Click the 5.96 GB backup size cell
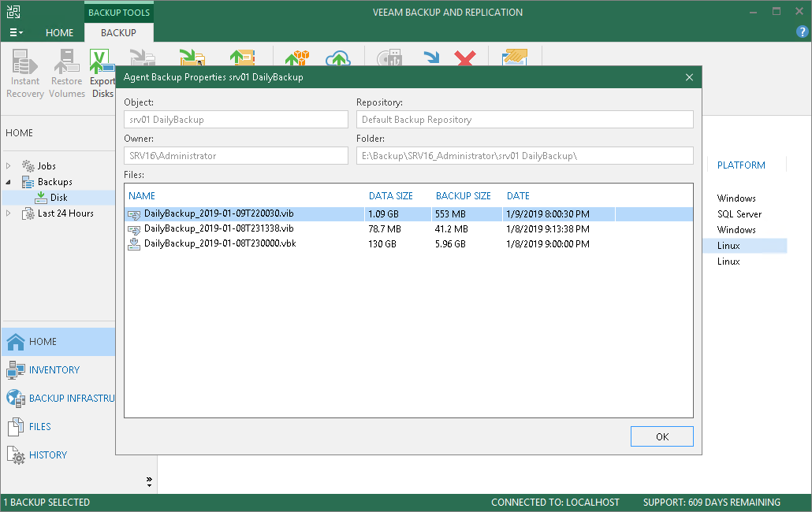 point(450,244)
